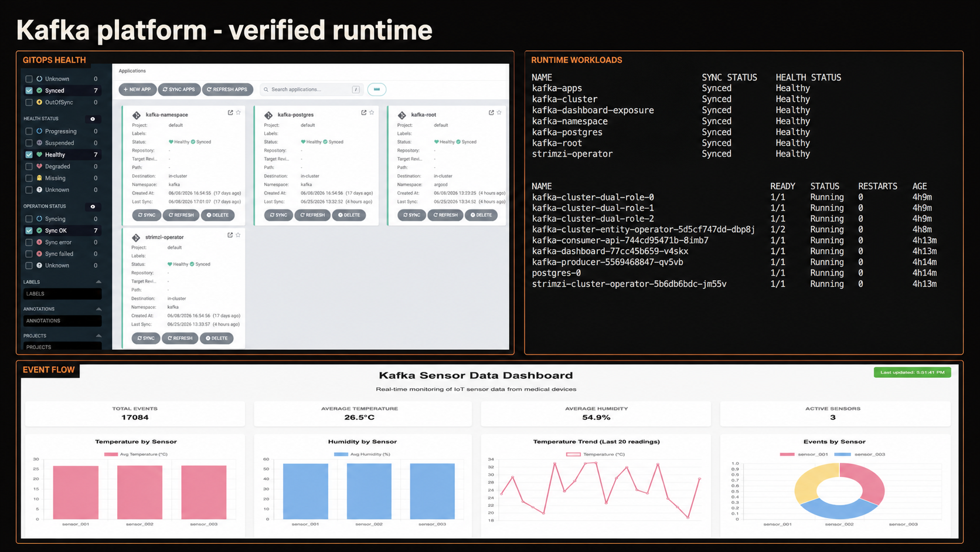Sync the kafka-namespace application
980x552 pixels.
click(147, 215)
